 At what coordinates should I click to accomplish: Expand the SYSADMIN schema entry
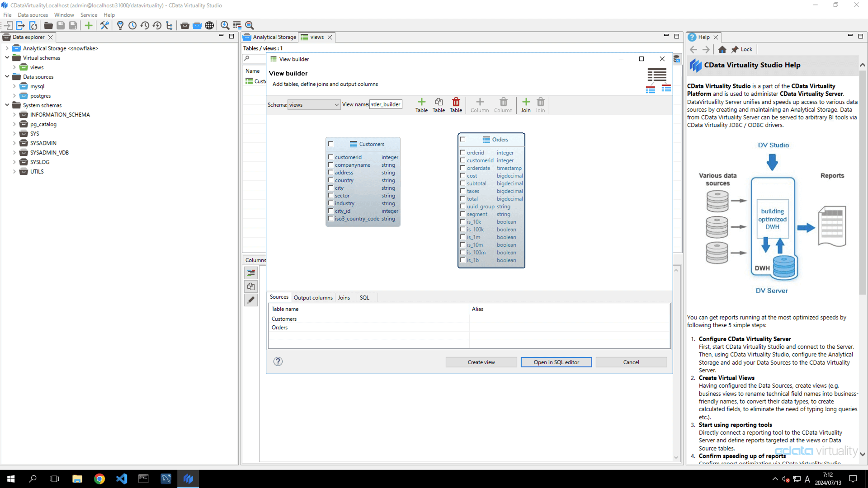(x=14, y=143)
